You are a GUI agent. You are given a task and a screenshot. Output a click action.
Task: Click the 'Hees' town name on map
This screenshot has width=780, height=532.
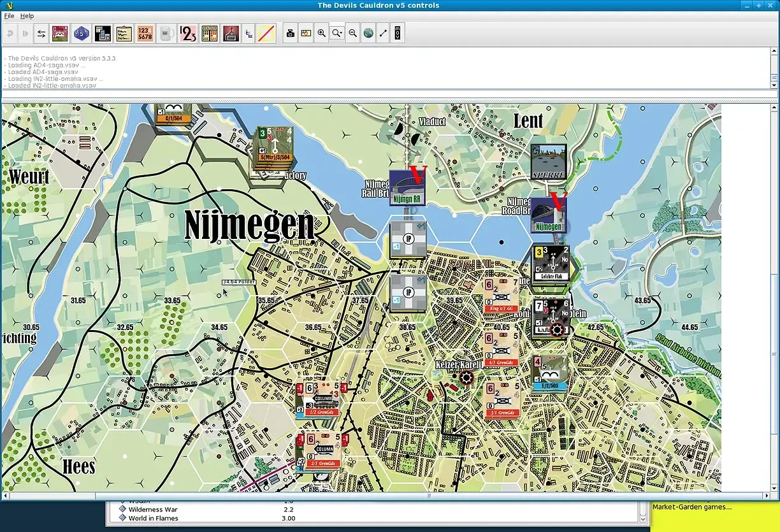coord(79,467)
